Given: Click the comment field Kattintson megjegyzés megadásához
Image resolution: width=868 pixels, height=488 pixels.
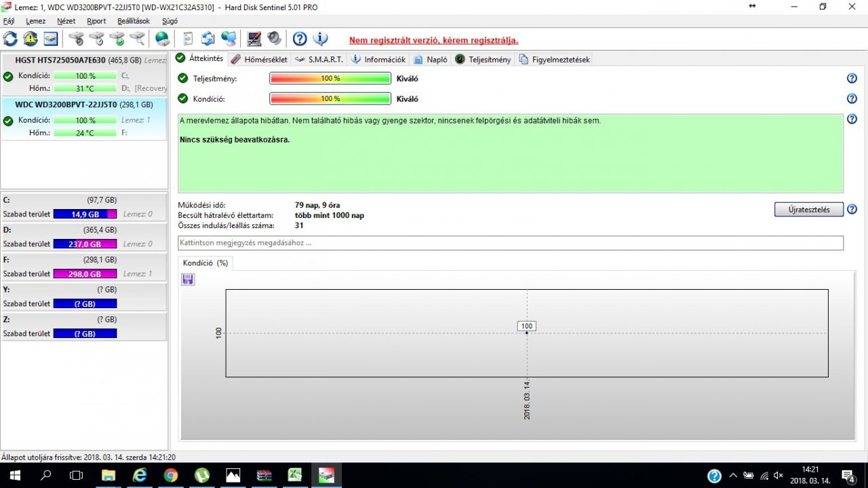Looking at the screenshot, I should [x=511, y=242].
